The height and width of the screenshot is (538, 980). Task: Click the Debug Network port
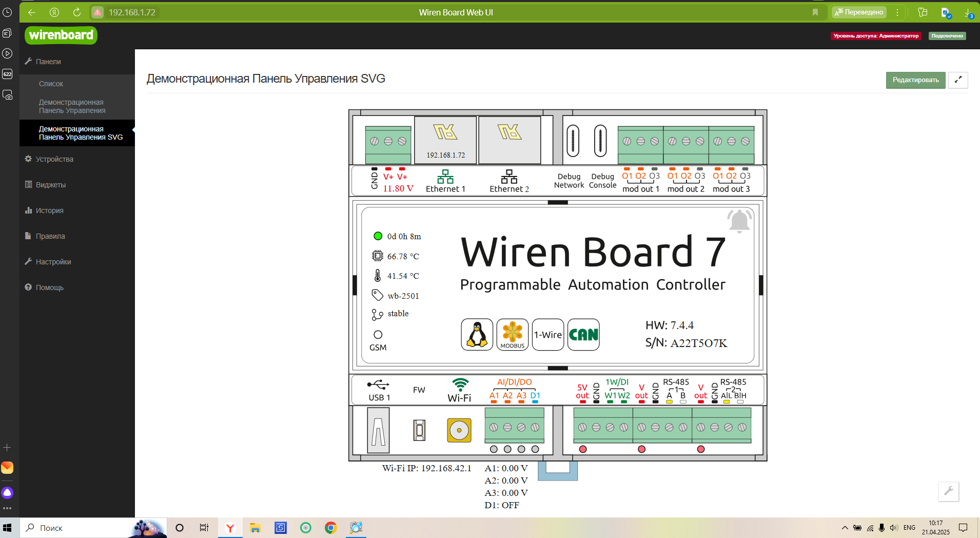point(573,141)
